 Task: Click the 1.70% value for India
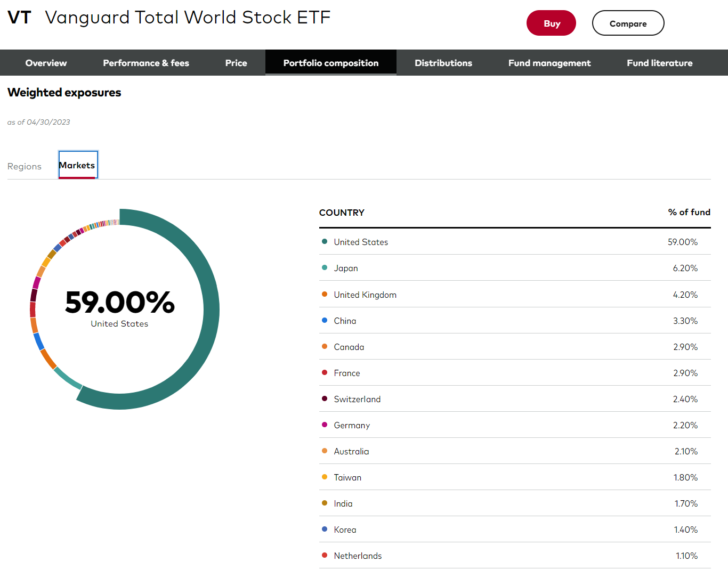686,503
